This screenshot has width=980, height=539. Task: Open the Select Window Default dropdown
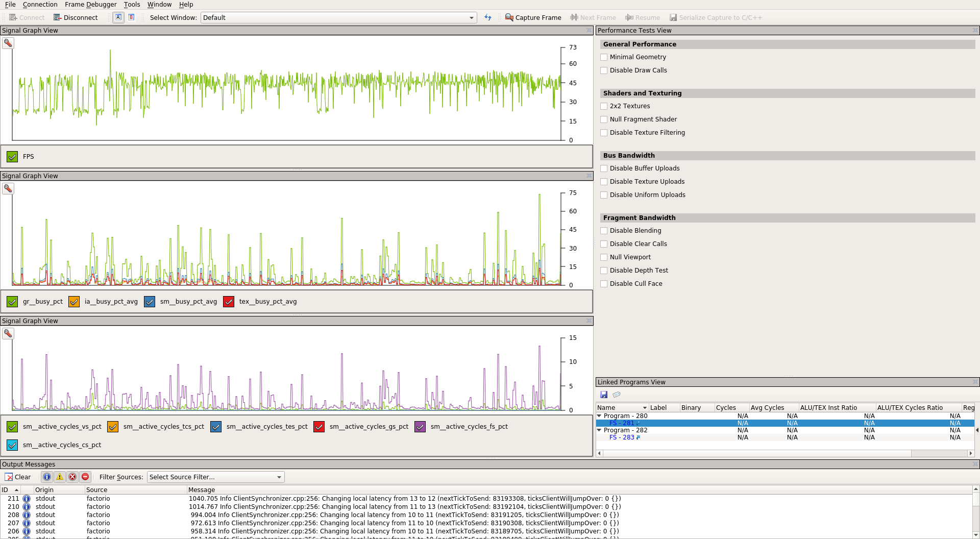tap(339, 17)
